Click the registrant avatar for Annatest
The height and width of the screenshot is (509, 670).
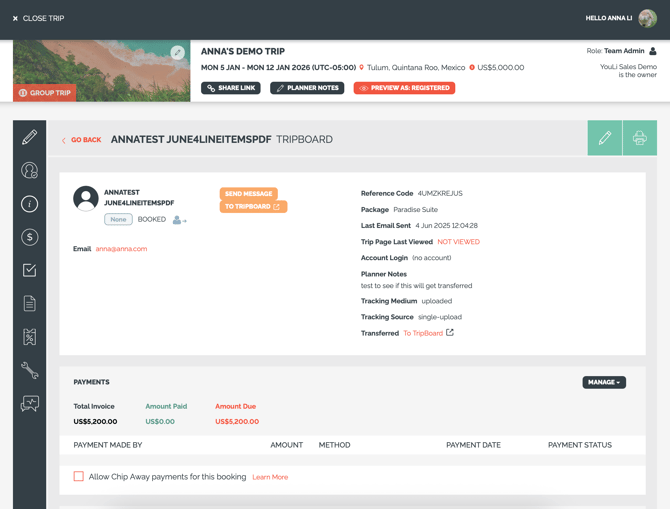click(x=86, y=198)
